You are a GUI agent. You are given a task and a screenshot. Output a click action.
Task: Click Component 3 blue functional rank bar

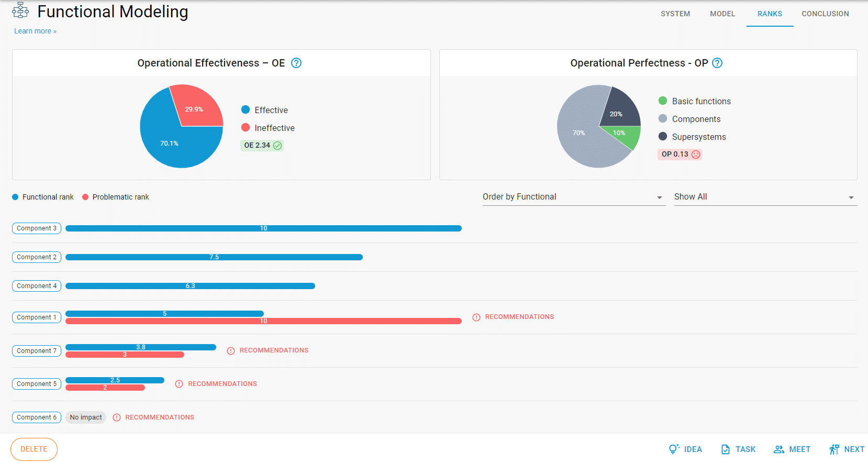point(263,228)
